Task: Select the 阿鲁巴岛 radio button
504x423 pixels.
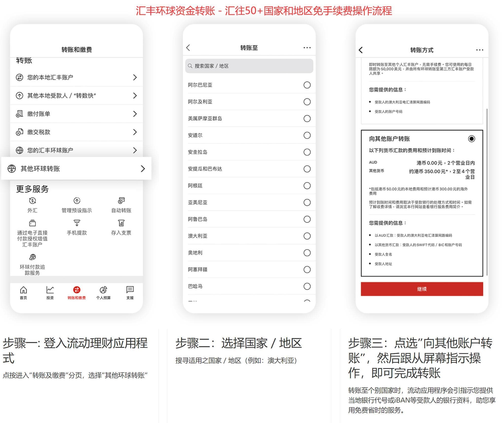Action: coord(307,219)
